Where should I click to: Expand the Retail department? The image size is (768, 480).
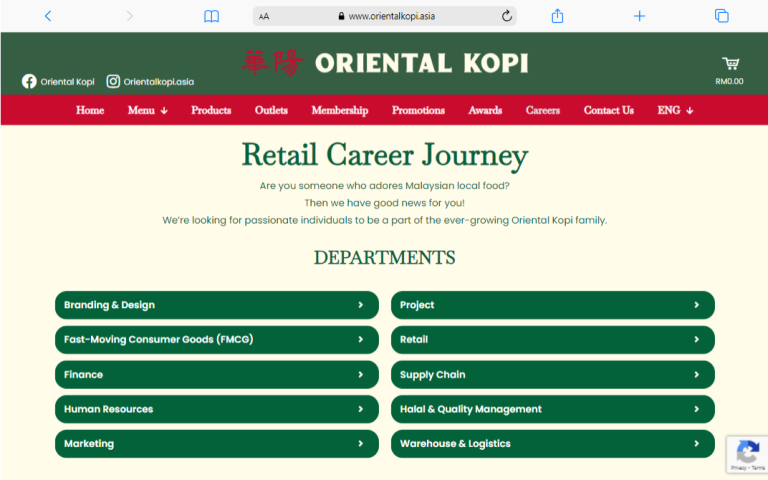(552, 339)
